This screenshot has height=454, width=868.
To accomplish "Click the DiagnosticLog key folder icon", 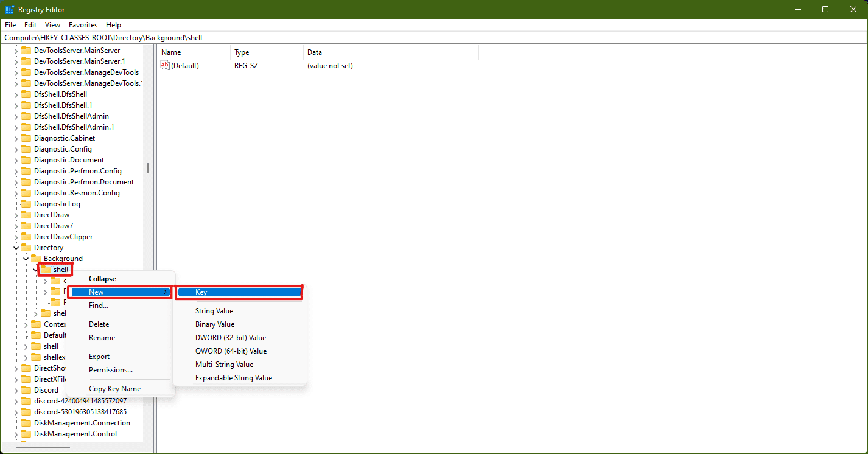I will 26,203.
